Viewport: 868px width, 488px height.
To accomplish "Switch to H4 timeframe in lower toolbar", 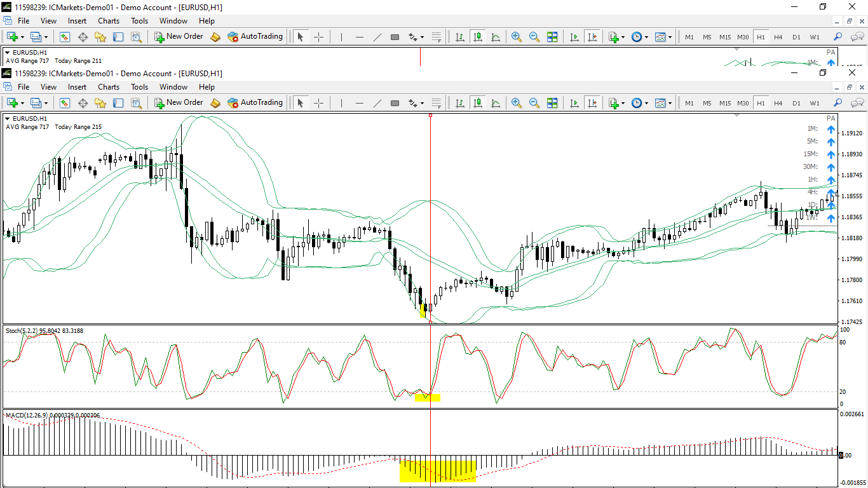I will point(778,103).
